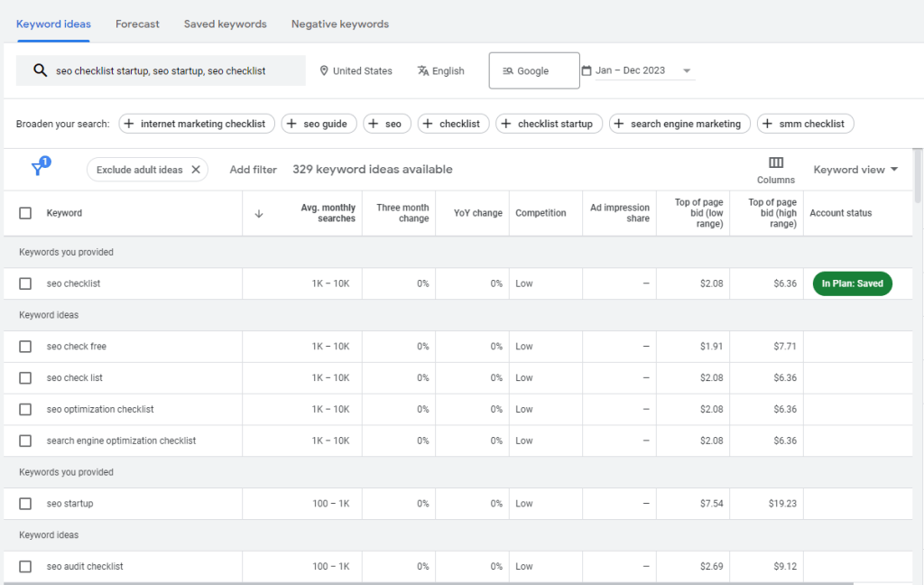Open the Keyword view dropdown

(x=854, y=169)
